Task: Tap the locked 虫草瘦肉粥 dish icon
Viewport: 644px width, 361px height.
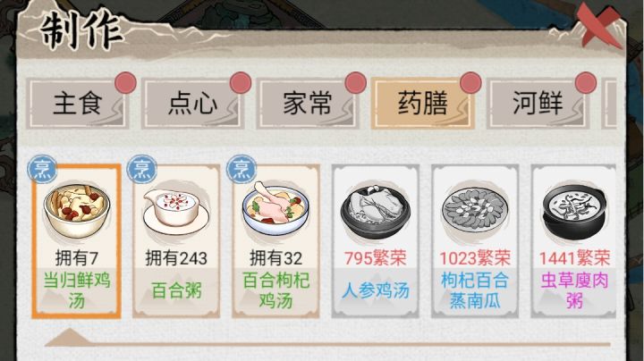Action: point(573,212)
